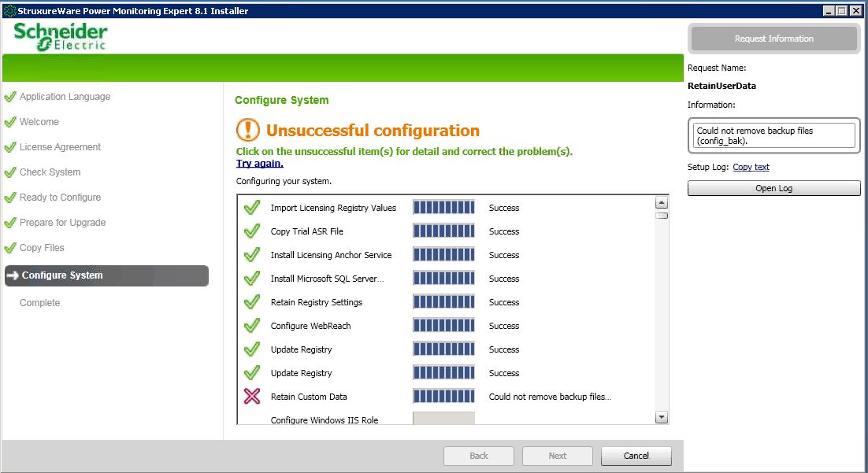Select the License Agreement step label

(60, 147)
